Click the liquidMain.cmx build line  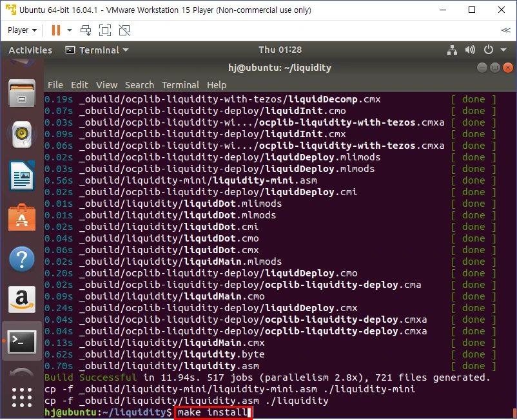click(270, 343)
